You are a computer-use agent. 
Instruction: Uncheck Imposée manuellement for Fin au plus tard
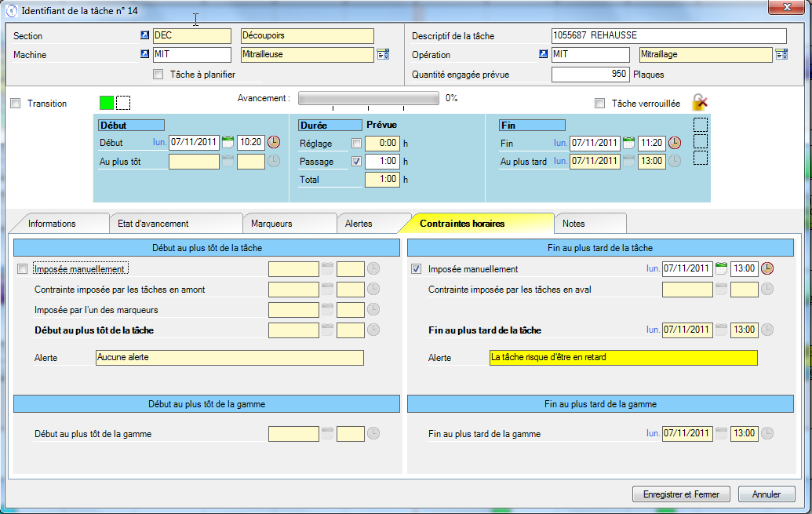pos(416,269)
